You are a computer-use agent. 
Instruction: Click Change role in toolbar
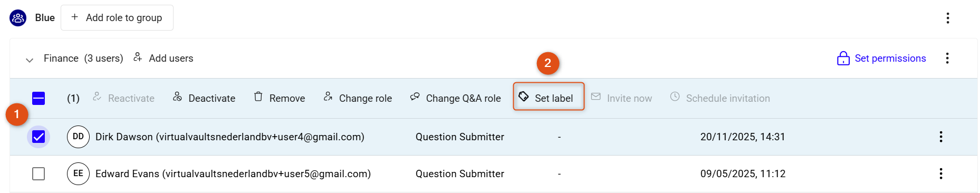[x=358, y=98]
